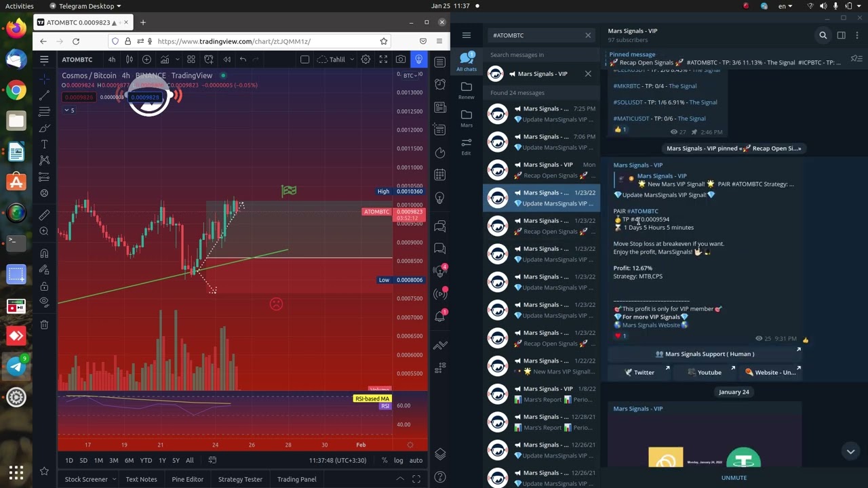Viewport: 868px width, 488px height.
Task: Open the Pine Editor tab
Action: [187, 479]
